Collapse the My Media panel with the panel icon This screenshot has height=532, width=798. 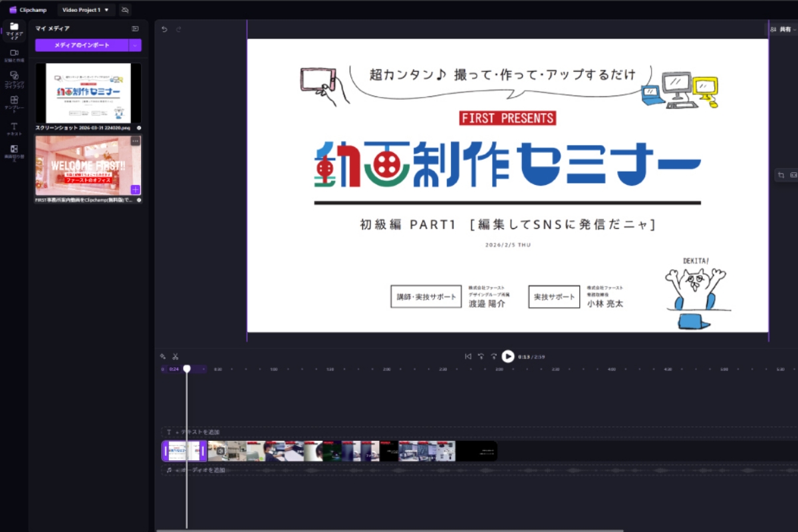click(x=135, y=29)
